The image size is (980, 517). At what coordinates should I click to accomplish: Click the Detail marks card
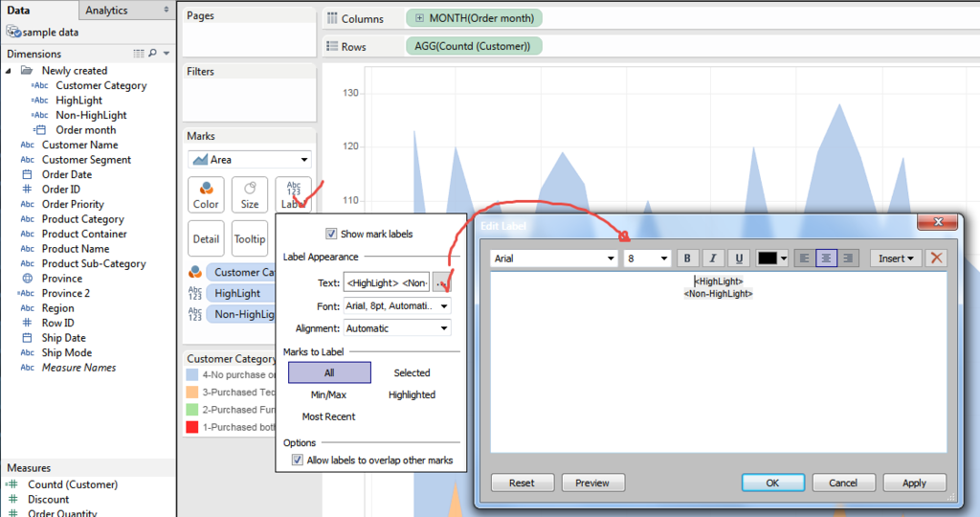tap(206, 238)
